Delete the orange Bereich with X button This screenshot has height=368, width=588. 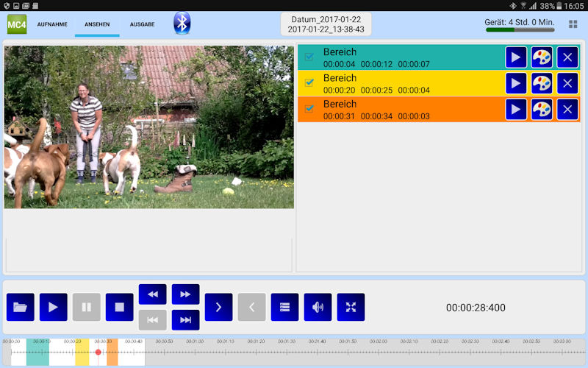point(567,110)
